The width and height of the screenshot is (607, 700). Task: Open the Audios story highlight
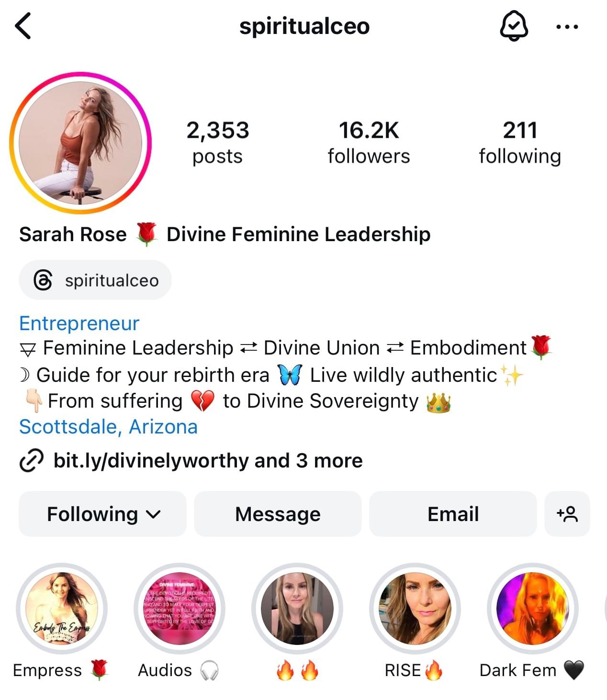[180, 609]
